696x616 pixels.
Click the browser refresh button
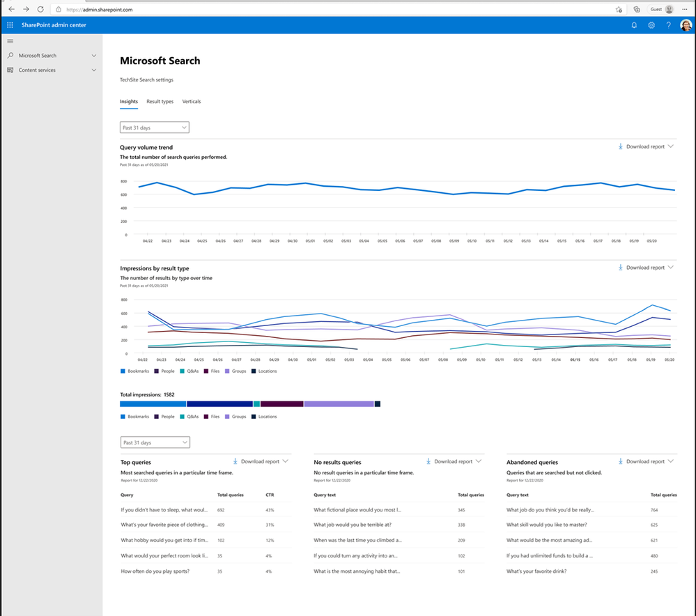(40, 9)
